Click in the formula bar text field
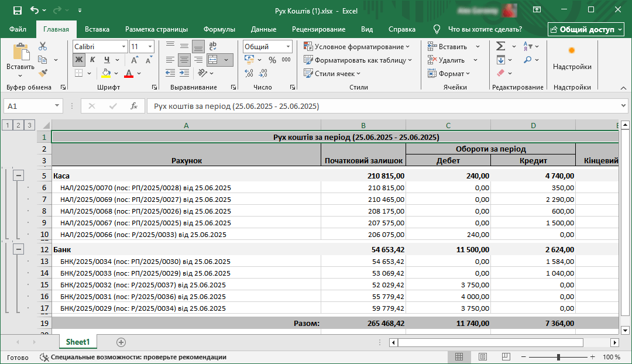 tap(384, 106)
